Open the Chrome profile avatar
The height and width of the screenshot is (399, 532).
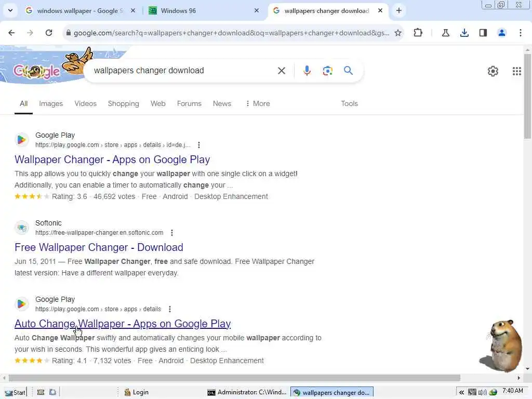click(501, 33)
